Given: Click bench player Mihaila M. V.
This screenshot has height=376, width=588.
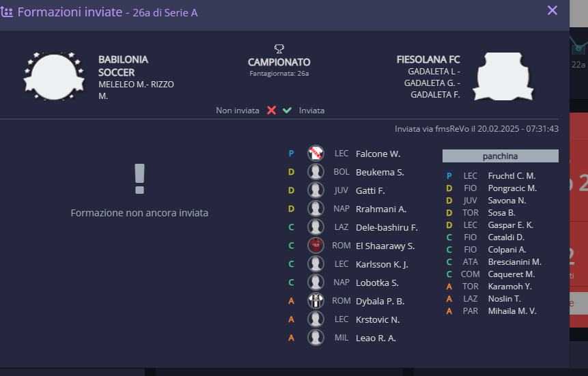Looking at the screenshot, I should pos(512,311).
